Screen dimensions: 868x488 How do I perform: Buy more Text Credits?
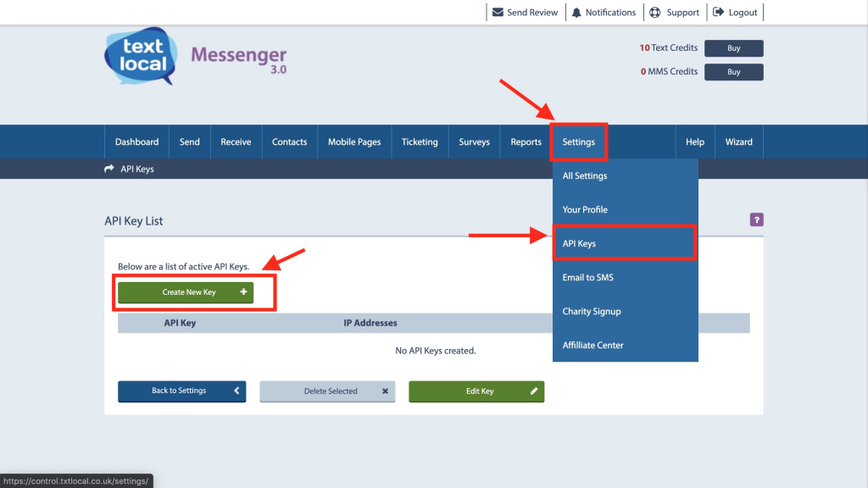point(733,48)
